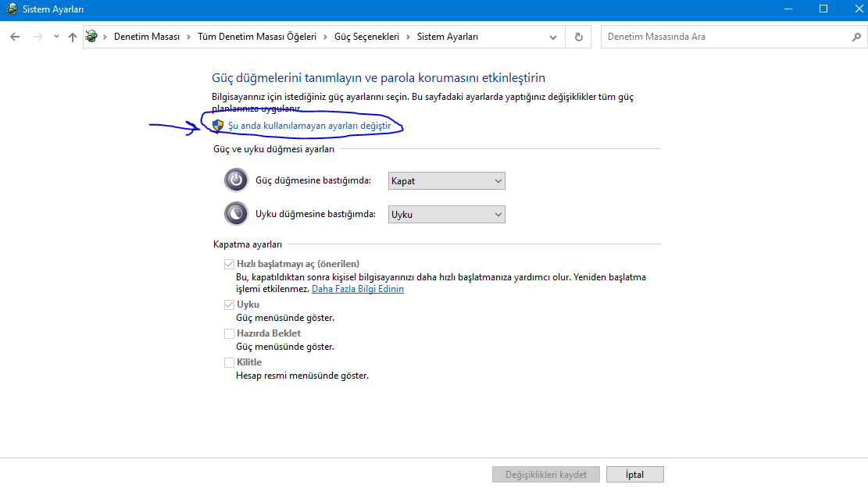Open the recent locations chevron
Screen dimensions: 868x488
coord(56,37)
